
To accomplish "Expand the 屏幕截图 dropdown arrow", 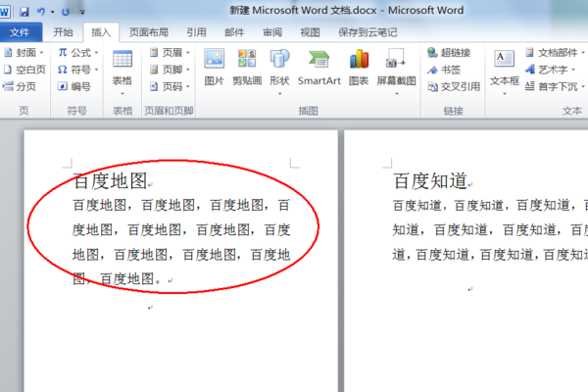I will pos(396,94).
